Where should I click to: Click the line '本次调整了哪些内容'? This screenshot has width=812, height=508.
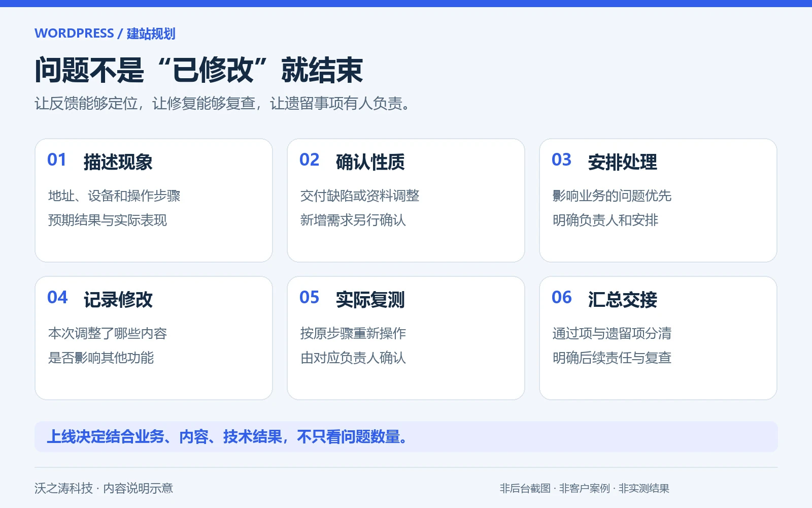click(x=108, y=333)
